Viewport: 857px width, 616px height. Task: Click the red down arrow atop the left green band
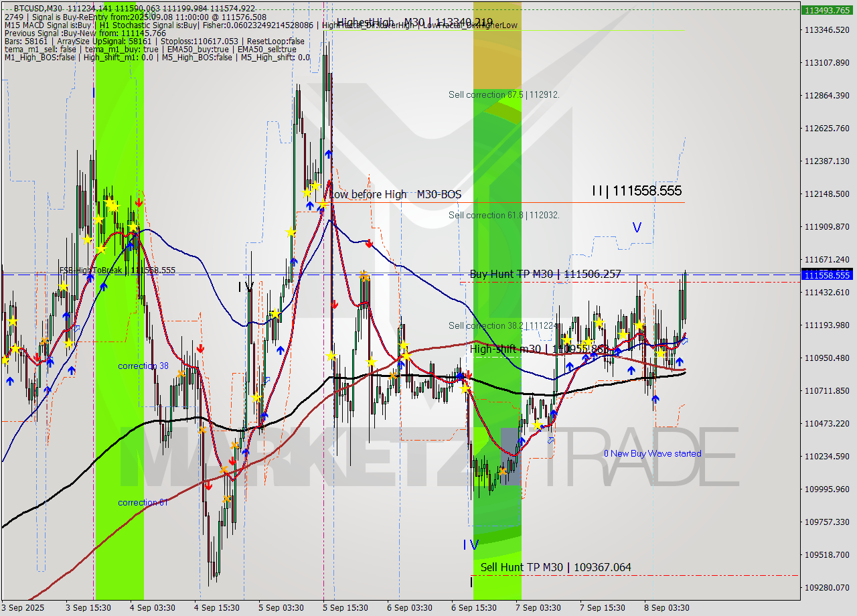pos(139,202)
